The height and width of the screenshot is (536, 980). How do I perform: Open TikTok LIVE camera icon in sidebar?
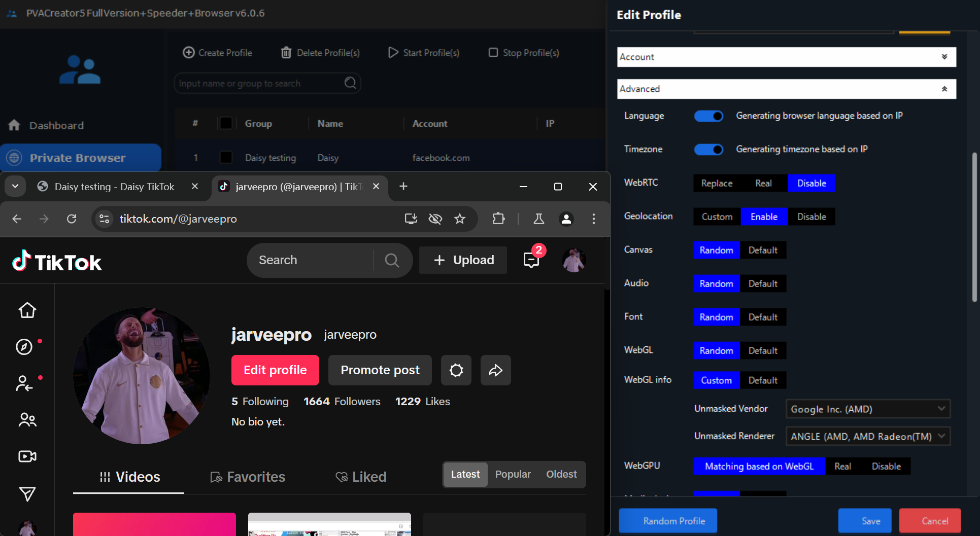click(27, 456)
